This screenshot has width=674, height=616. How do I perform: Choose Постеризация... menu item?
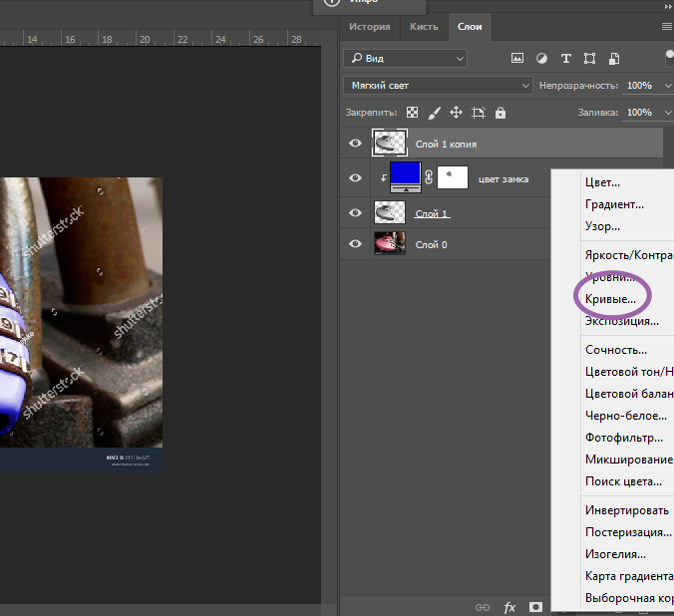coord(627,531)
